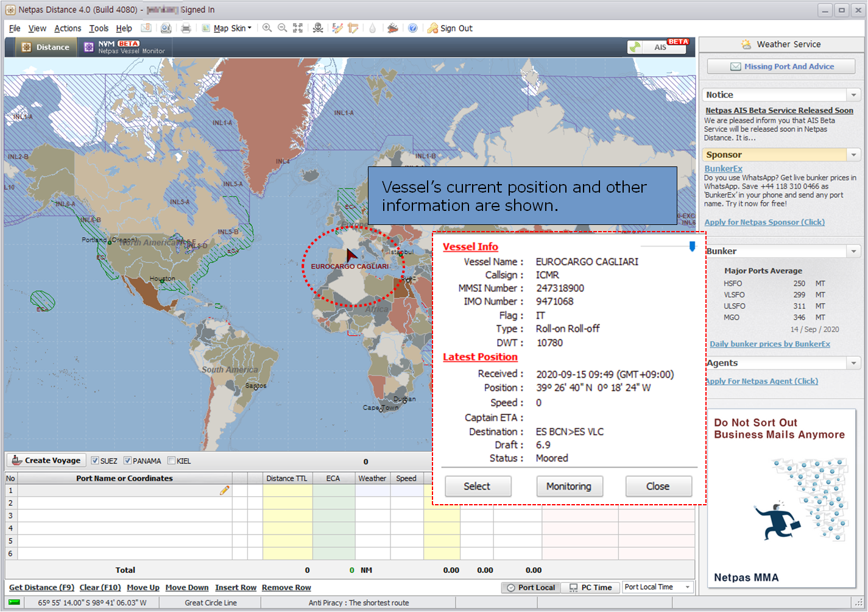Click Apply For Netpas Agent link
868x612 pixels.
[762, 382]
